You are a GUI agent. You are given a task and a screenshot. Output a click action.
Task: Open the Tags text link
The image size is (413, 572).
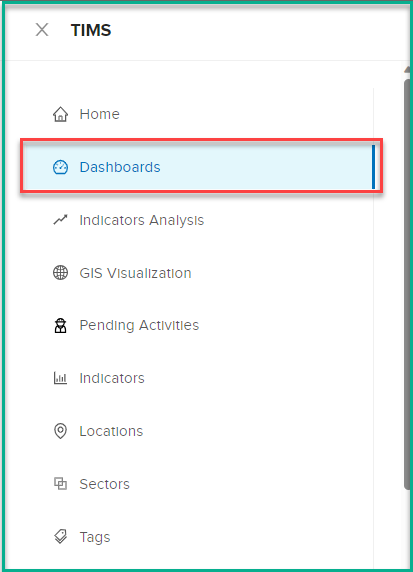95,537
